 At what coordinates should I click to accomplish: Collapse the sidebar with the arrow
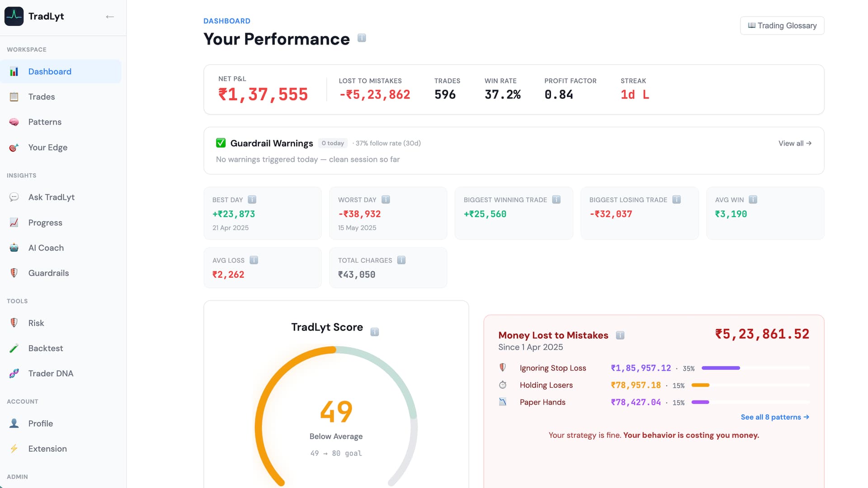click(110, 17)
